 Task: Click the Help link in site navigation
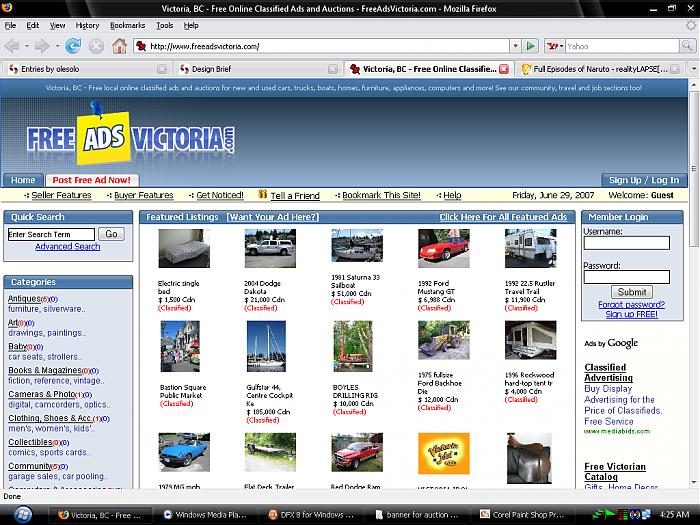point(452,195)
